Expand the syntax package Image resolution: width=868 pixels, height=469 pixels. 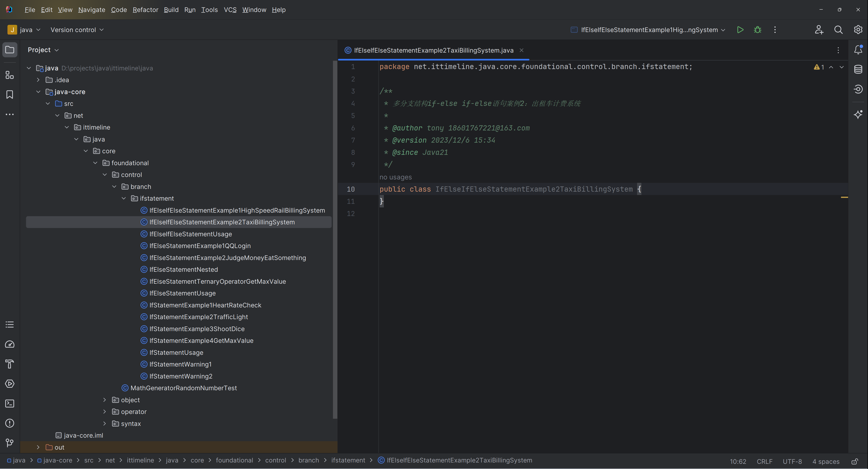point(104,424)
